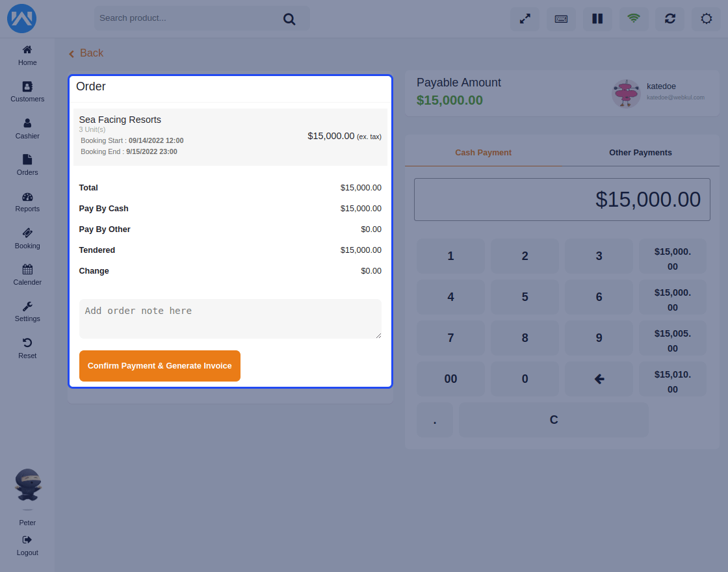Go Back to the previous page

86,53
